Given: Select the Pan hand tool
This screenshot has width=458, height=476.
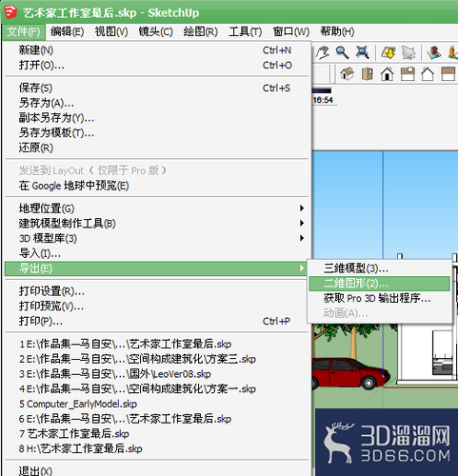Looking at the screenshot, I should [322, 52].
